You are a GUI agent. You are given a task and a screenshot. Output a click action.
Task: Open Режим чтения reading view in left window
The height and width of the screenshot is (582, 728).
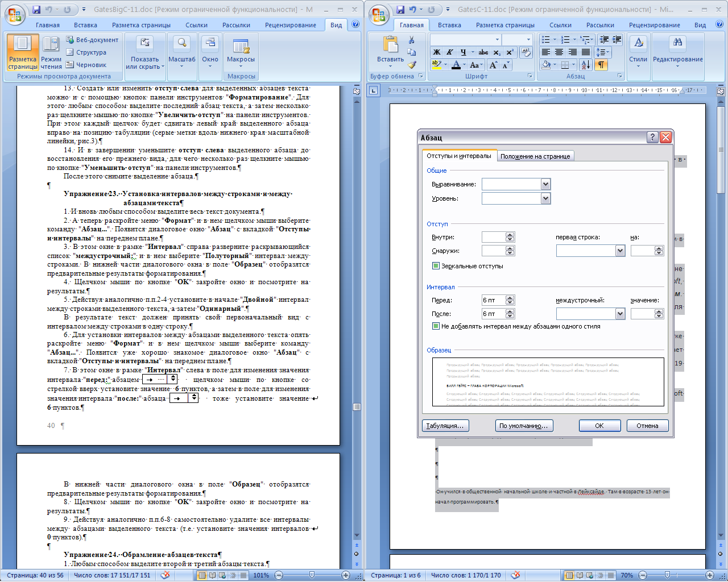pos(51,52)
